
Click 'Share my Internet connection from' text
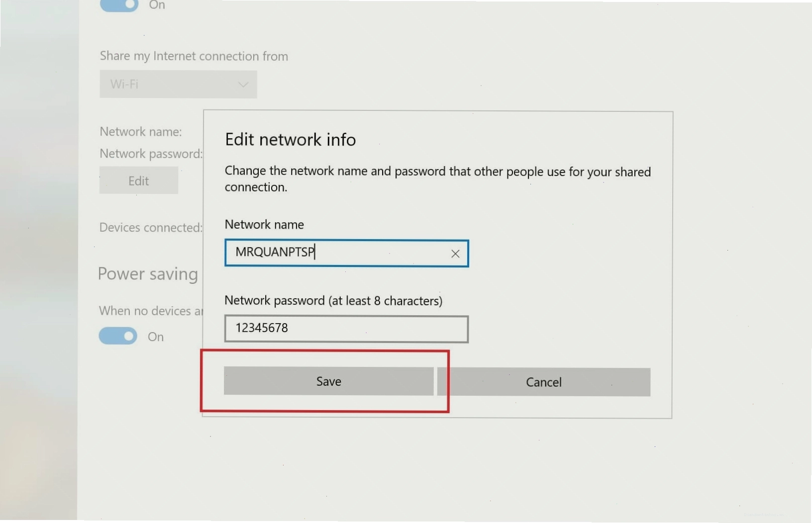194,56
